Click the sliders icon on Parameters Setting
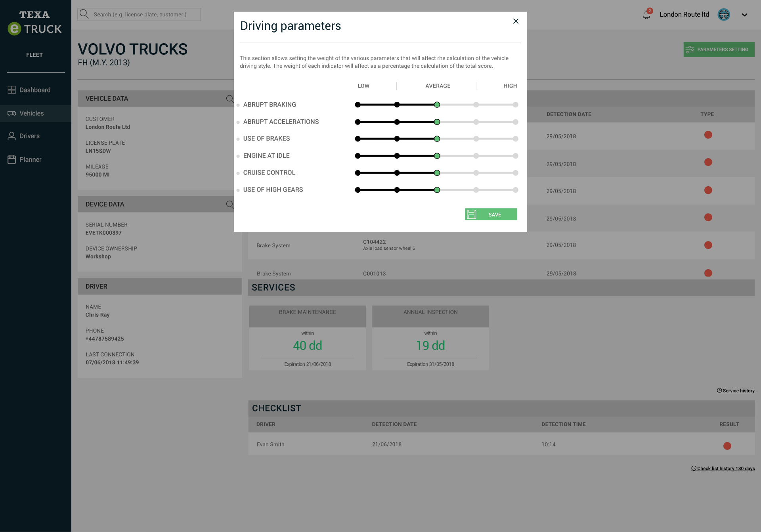The image size is (761, 532). click(690, 50)
